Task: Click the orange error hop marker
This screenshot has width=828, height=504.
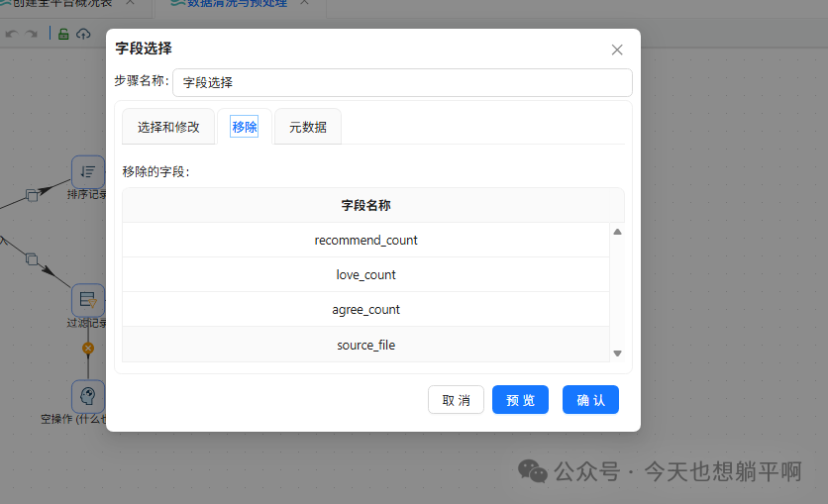Action: pyautogui.click(x=88, y=349)
